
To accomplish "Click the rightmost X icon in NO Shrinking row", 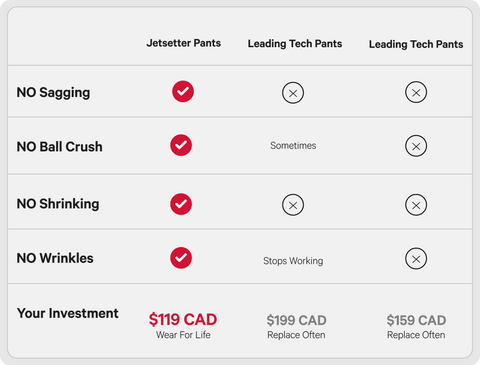I will pyautogui.click(x=416, y=205).
